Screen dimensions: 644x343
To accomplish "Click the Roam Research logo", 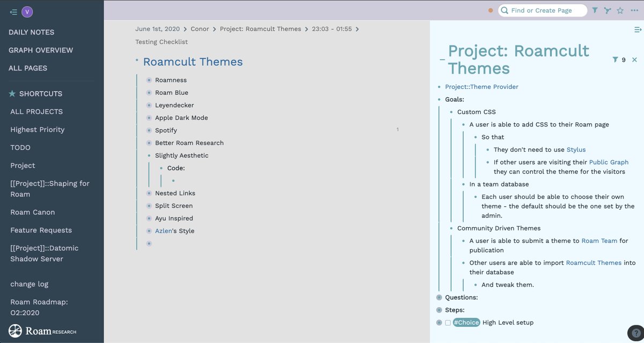I will (x=42, y=331).
